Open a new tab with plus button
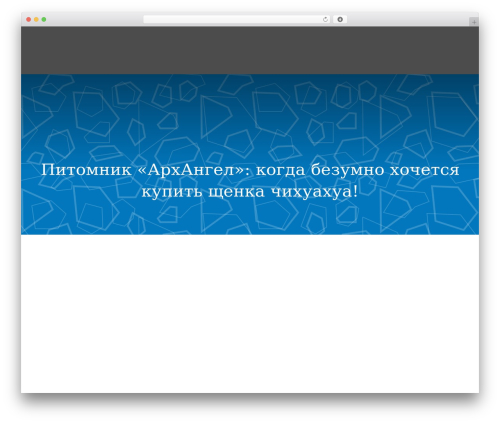Viewport: 500px width, 423px height. pyautogui.click(x=474, y=22)
